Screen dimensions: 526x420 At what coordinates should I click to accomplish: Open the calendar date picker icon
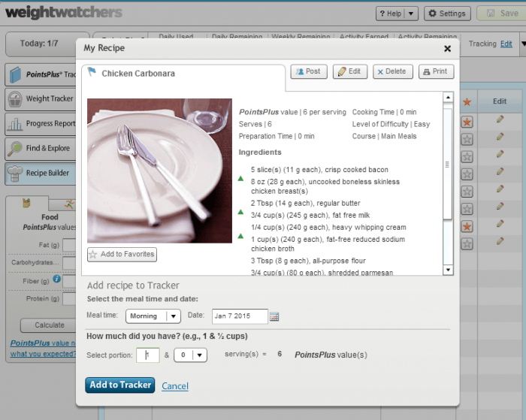274,316
